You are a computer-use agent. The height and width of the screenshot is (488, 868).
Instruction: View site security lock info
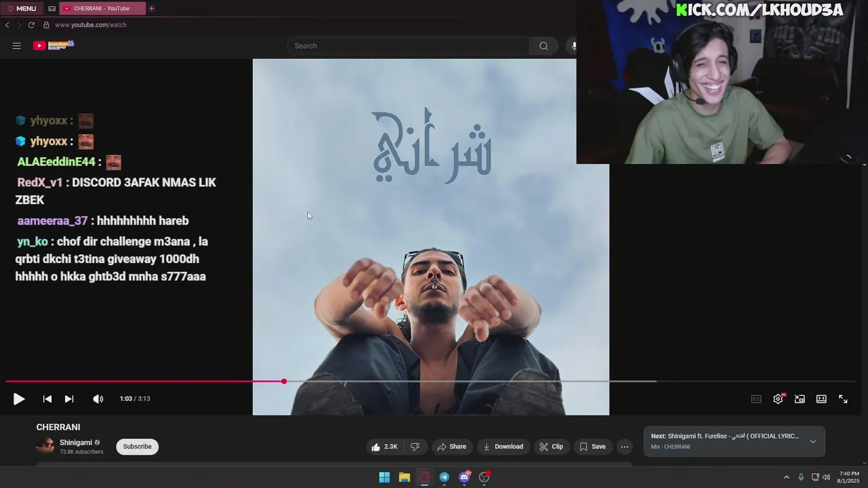tap(46, 25)
